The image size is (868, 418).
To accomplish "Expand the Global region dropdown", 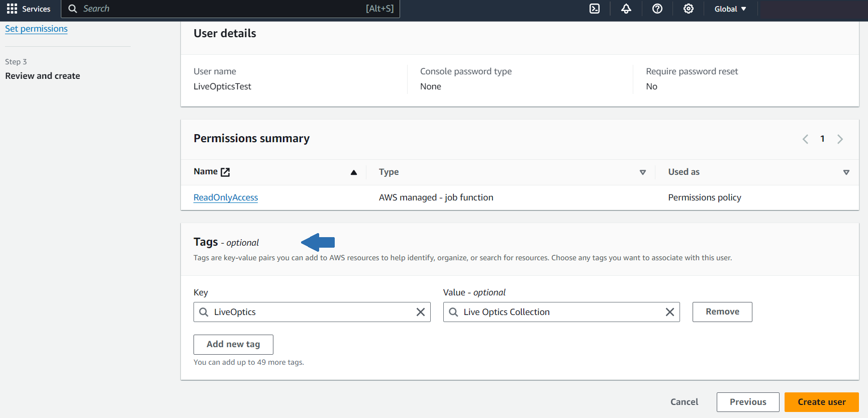I will [x=730, y=9].
